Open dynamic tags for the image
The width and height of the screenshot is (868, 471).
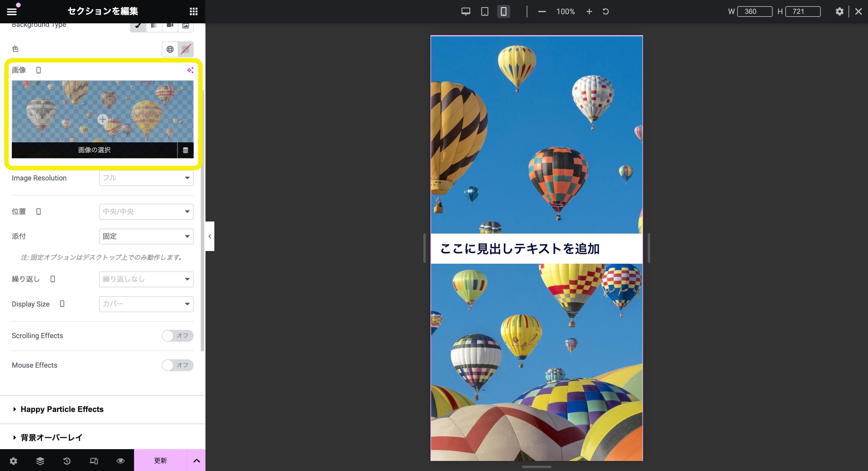click(185, 150)
